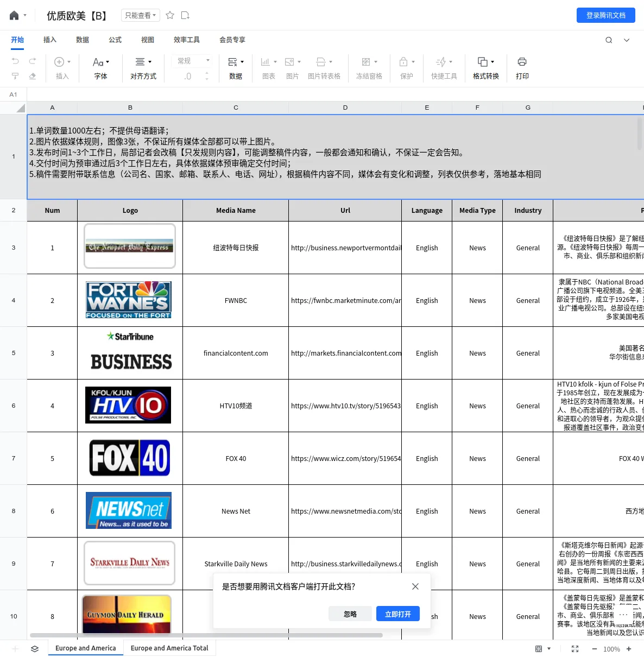The height and width of the screenshot is (657, 644).
Task: Click 立即打开 in the dialog
Action: coord(398,614)
